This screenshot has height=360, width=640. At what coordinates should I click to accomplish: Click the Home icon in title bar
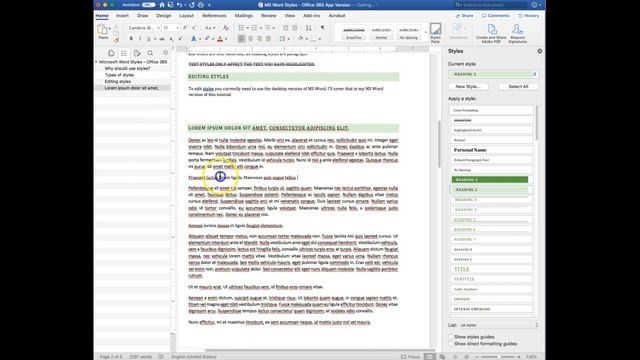(162, 5)
